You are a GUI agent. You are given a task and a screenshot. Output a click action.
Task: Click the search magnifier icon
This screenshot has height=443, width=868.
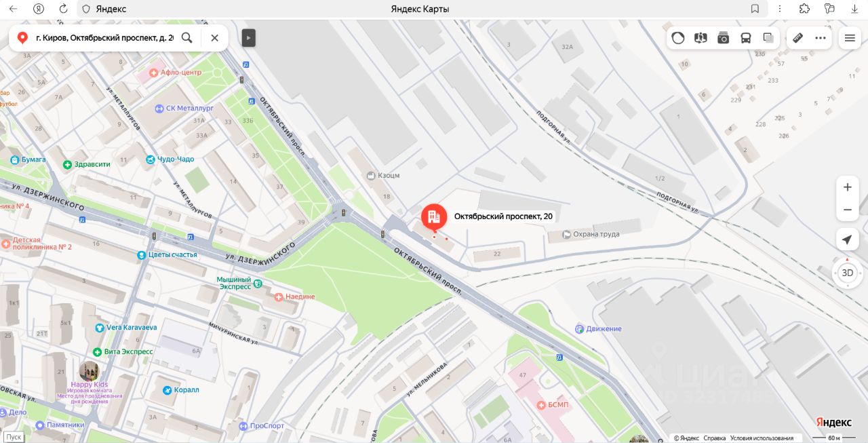click(x=187, y=38)
